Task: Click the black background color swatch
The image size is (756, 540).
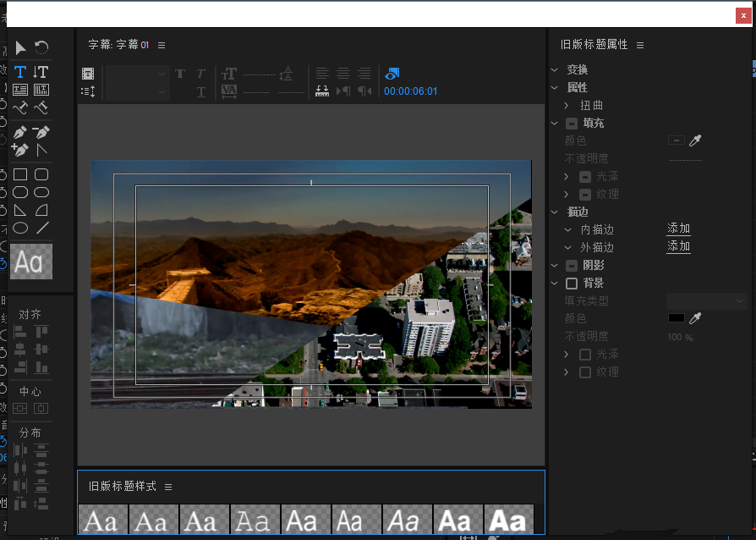Action: point(676,318)
